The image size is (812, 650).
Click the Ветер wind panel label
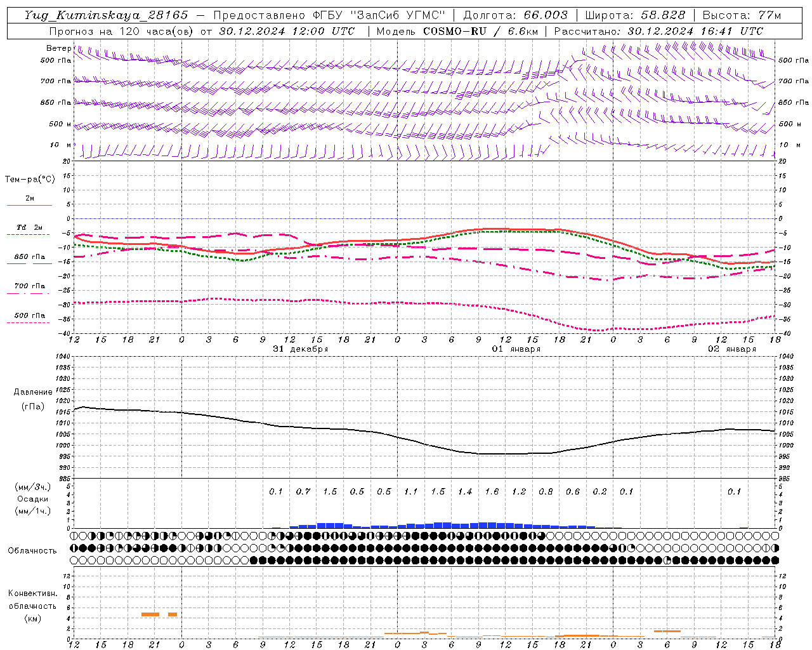[x=59, y=48]
